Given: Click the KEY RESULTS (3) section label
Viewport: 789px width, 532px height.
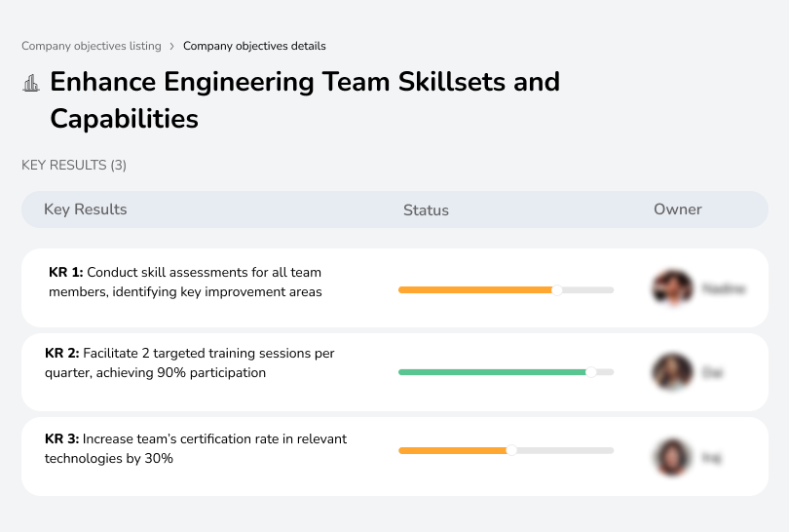Looking at the screenshot, I should pos(74,166).
